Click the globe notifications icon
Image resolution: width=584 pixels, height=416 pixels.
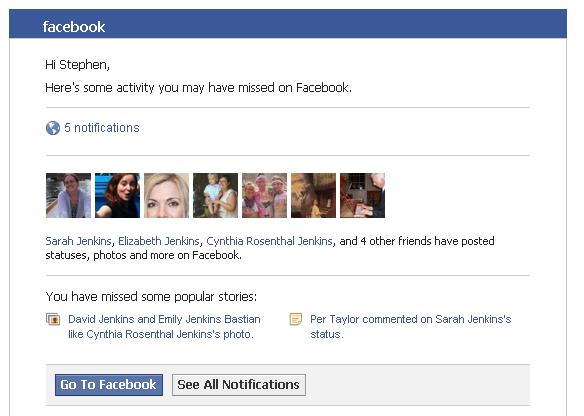(x=53, y=128)
